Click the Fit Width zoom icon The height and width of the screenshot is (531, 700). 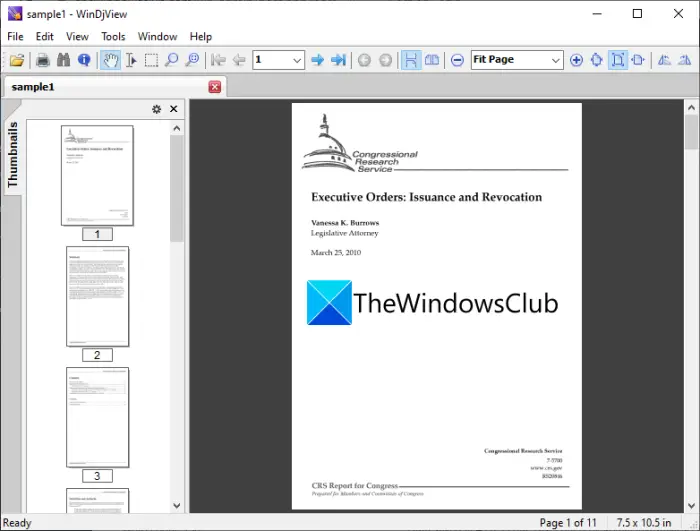(638, 60)
